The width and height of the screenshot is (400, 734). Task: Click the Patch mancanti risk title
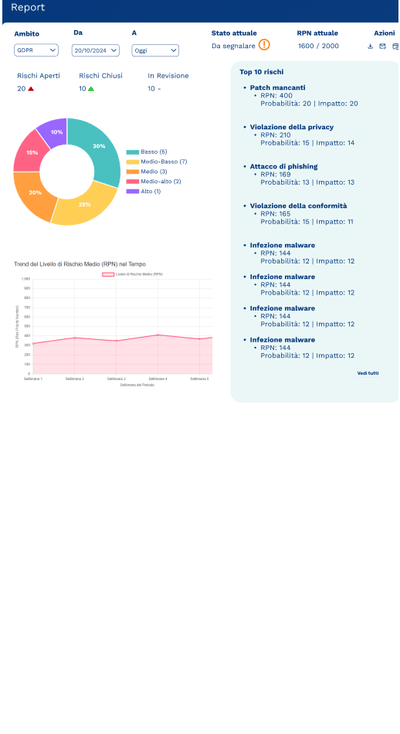[278, 88]
